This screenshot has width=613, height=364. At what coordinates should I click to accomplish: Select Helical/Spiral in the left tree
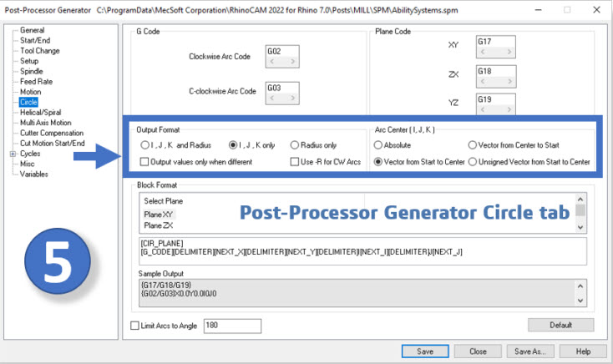click(43, 112)
